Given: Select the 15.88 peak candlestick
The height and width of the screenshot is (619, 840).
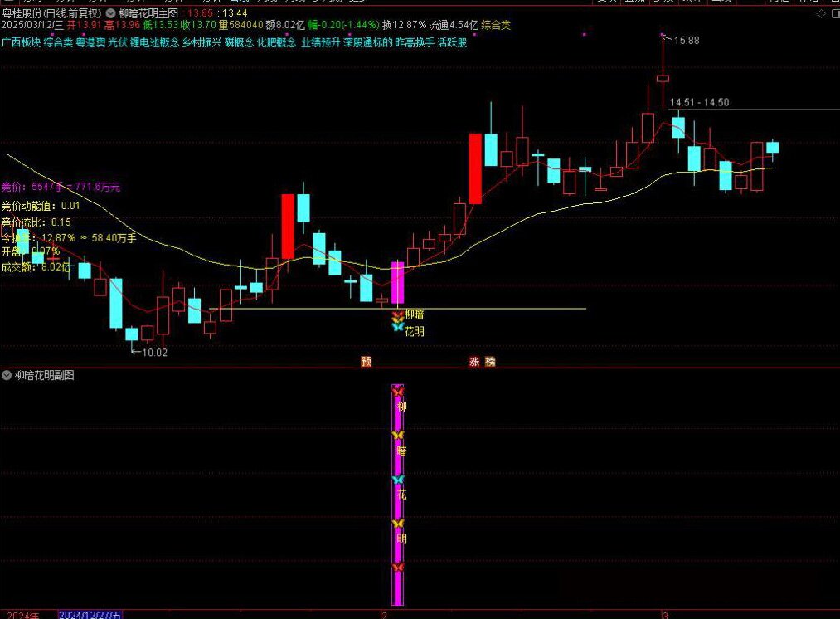Looking at the screenshot, I should [663, 79].
